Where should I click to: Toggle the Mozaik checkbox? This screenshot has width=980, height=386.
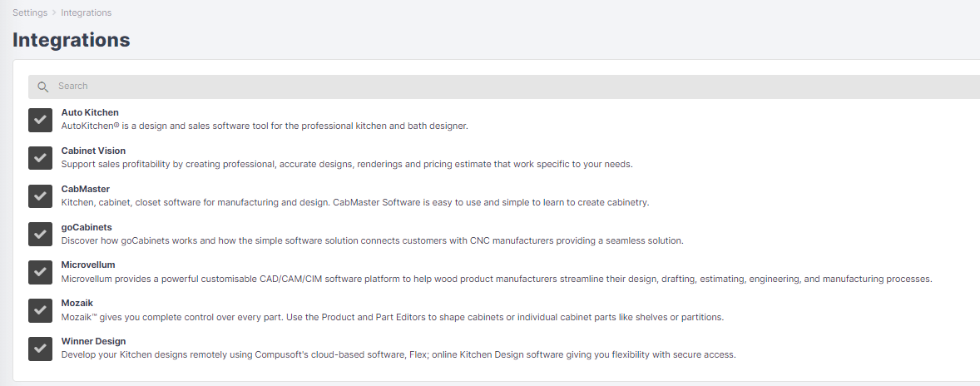pyautogui.click(x=40, y=310)
